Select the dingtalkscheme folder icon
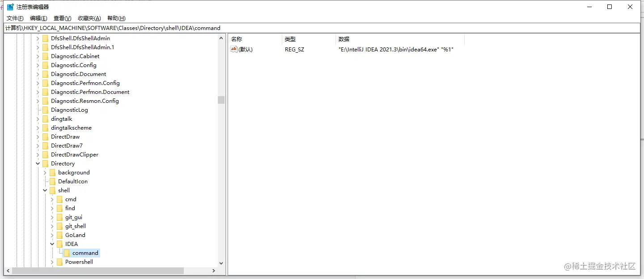This screenshot has width=644, height=279. click(45, 128)
